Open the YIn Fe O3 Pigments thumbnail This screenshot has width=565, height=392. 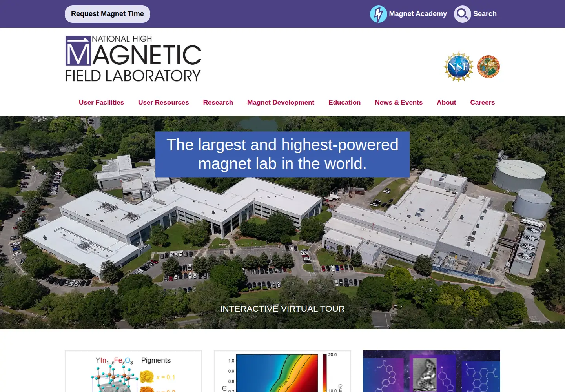[x=133, y=371]
